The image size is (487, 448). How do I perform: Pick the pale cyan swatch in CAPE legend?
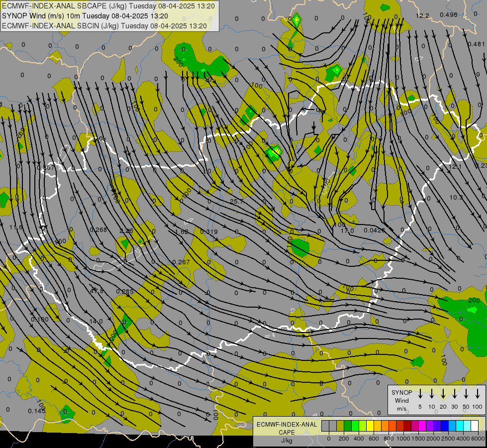click(467, 426)
